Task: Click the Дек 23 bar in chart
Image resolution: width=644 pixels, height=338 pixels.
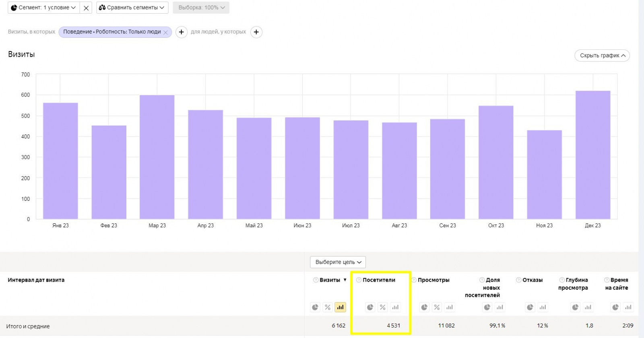Action: [x=592, y=155]
